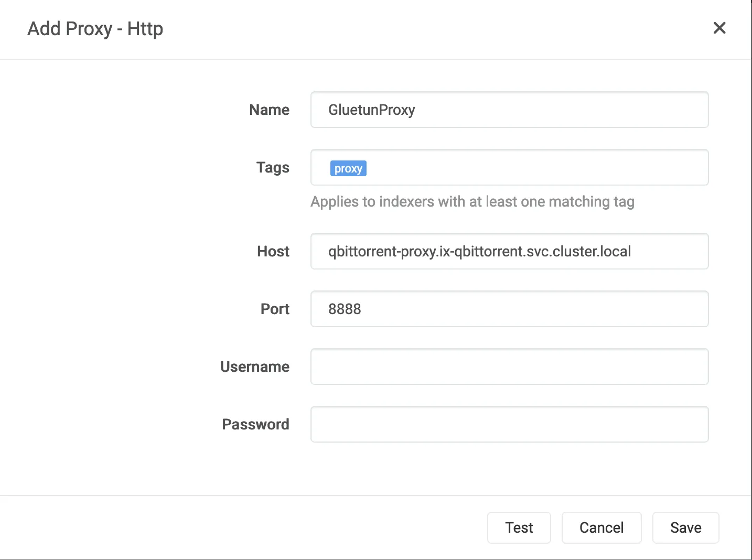The width and height of the screenshot is (752, 560).
Task: Click the matching tag hint text
Action: (472, 202)
